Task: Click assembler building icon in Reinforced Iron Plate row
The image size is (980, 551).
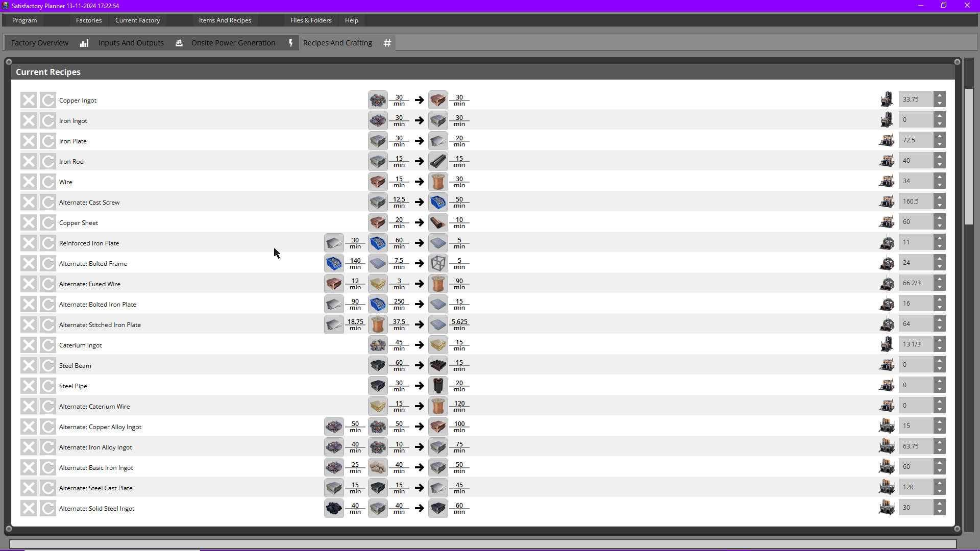Action: 887,242
